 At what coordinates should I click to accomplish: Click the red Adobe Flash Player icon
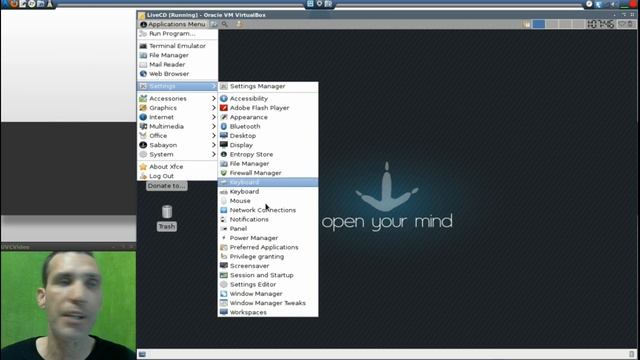[224, 108]
